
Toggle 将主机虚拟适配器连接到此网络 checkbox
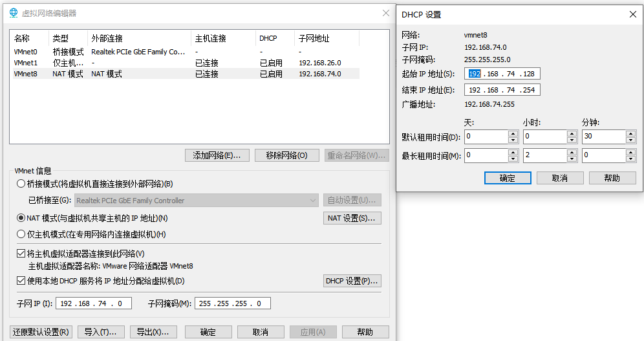tap(21, 254)
